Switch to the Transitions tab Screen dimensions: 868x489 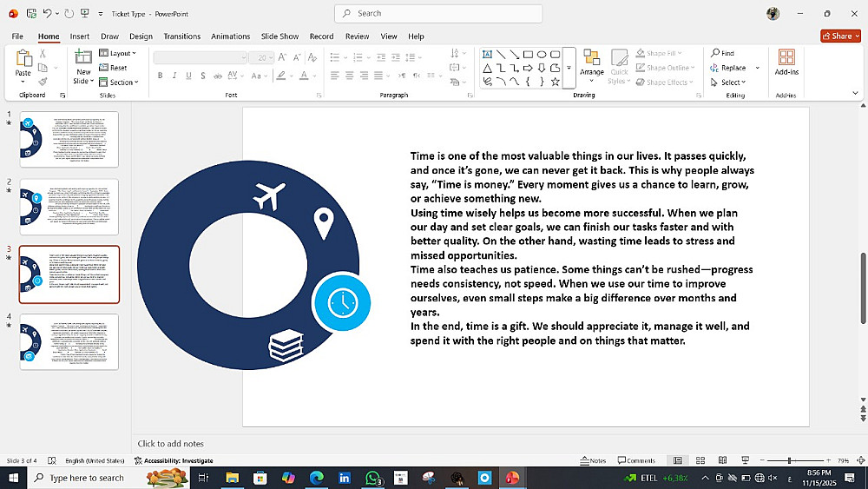(182, 36)
